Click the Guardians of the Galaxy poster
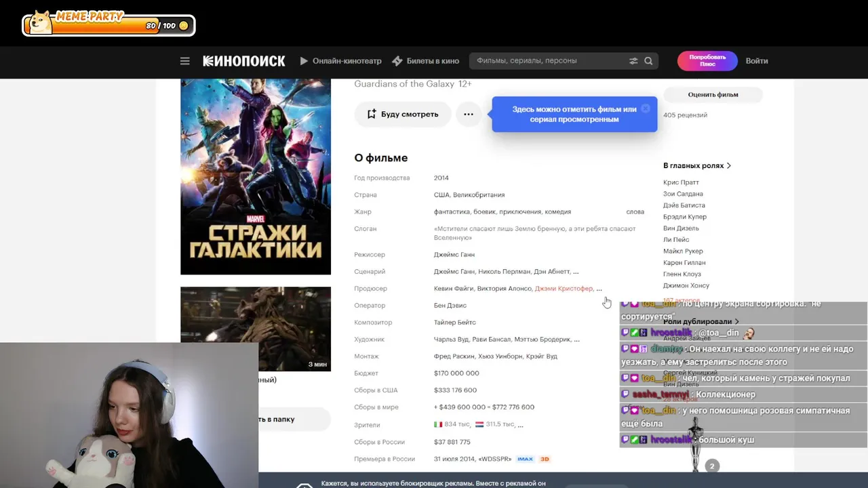 [x=256, y=176]
